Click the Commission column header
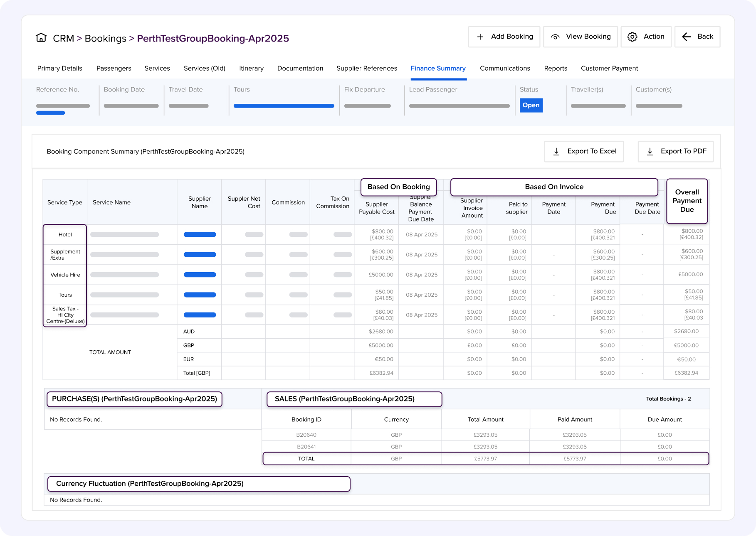Screen dimensions: 756x536 pyautogui.click(x=288, y=202)
